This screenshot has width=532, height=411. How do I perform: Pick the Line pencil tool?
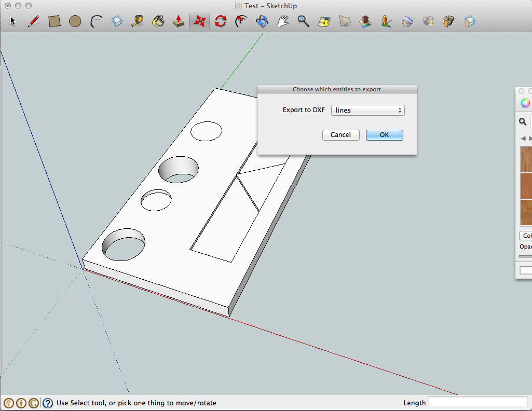point(34,21)
